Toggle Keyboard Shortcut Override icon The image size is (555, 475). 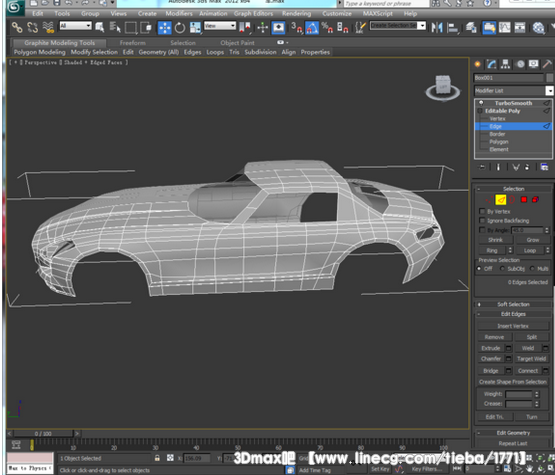coord(278,28)
